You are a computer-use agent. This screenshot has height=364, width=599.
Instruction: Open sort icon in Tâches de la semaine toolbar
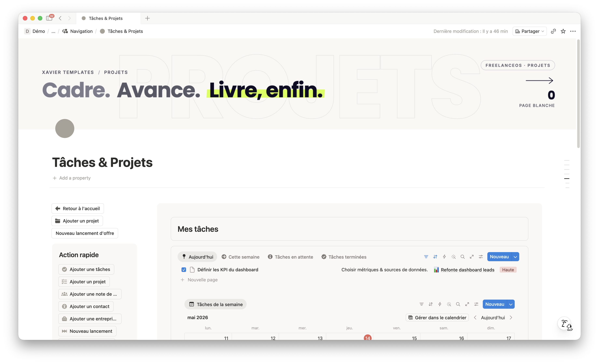(x=431, y=304)
